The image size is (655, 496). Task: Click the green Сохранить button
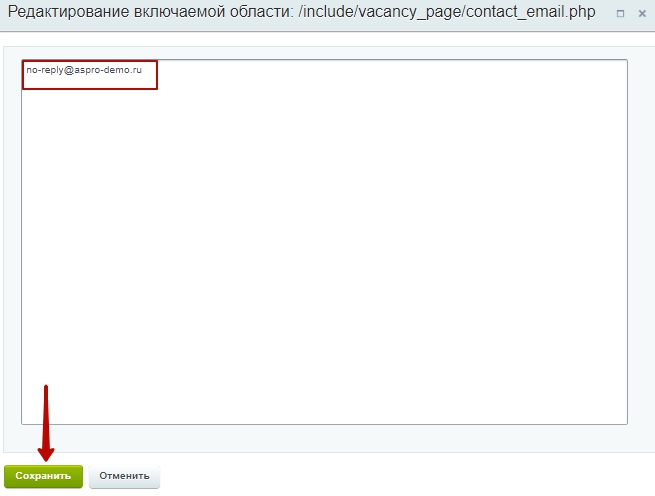tap(43, 476)
